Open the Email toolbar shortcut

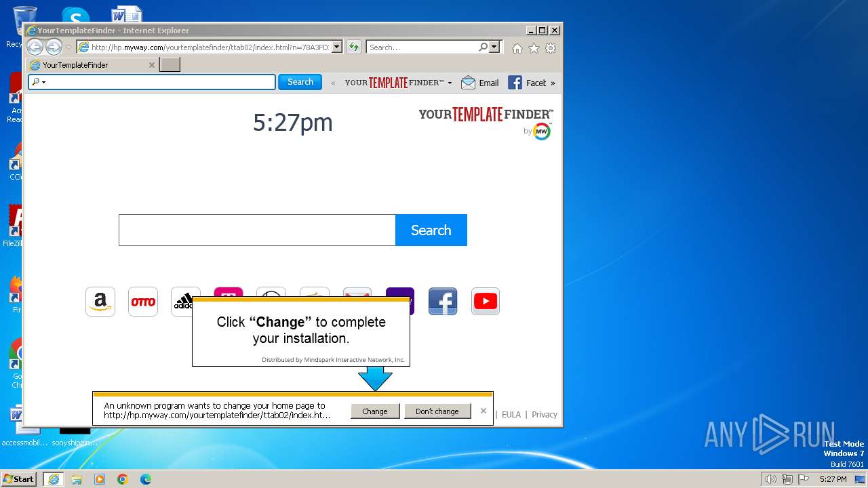[x=479, y=83]
